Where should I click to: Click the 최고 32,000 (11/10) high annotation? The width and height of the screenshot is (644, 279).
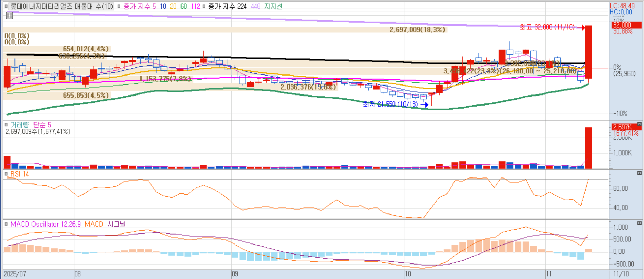(x=547, y=27)
